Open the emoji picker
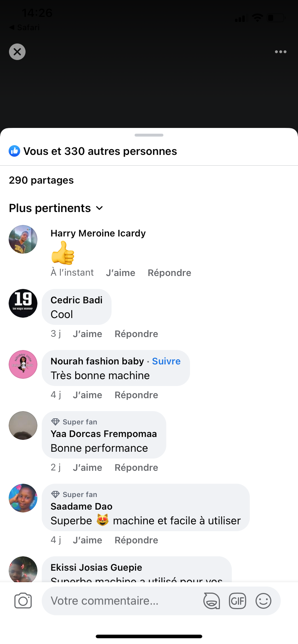The width and height of the screenshot is (298, 644). [x=263, y=601]
